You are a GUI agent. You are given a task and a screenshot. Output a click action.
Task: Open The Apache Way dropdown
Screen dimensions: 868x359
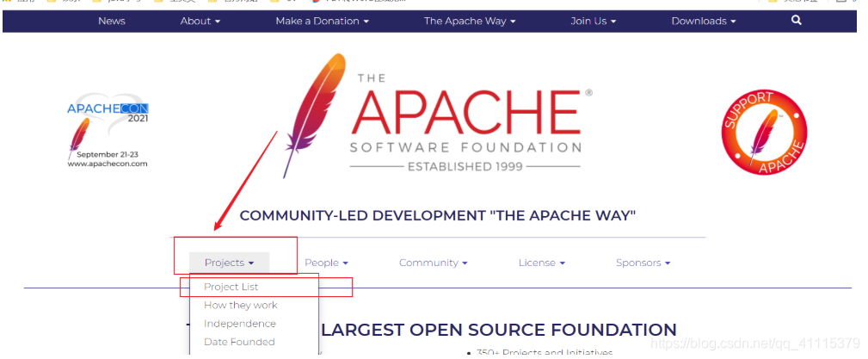tap(470, 21)
